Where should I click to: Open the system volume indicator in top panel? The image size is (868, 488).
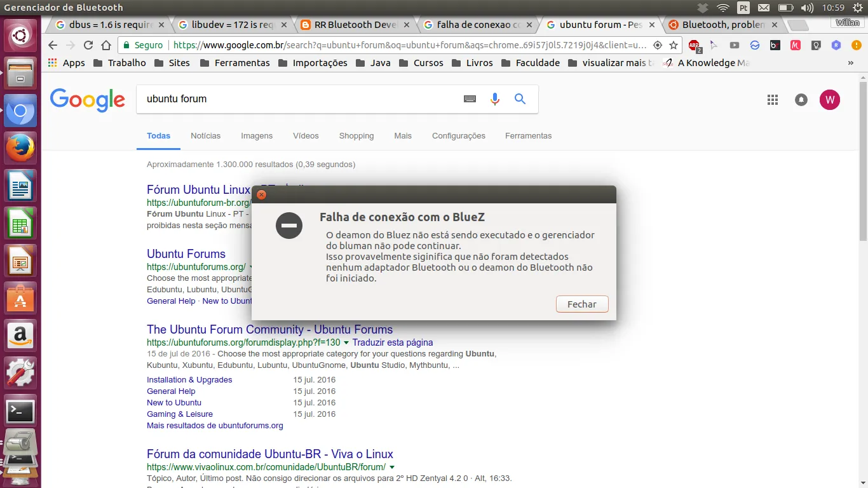tap(807, 8)
